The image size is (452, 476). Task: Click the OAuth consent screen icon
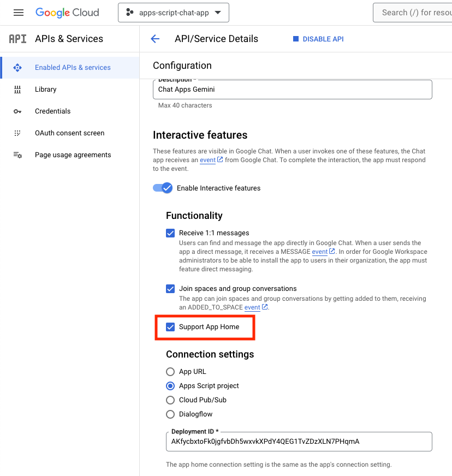[x=17, y=133]
